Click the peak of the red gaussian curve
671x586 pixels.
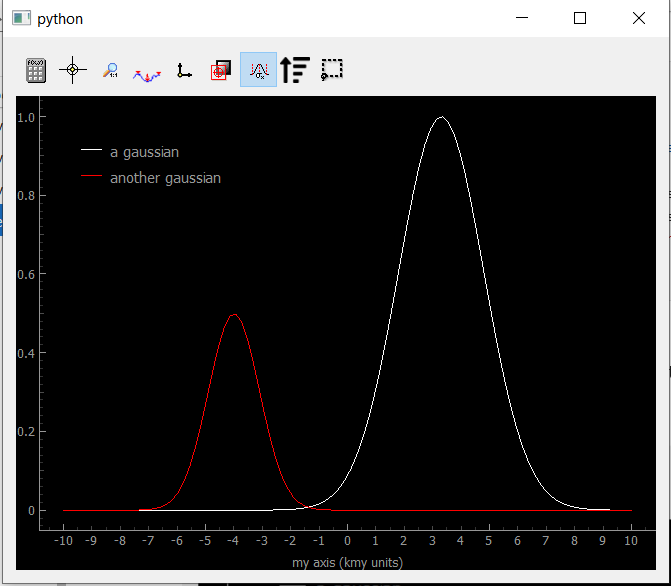[234, 315]
